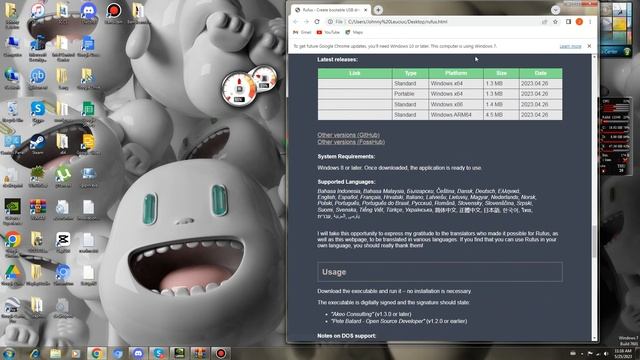Open uTorrent desktop shortcut
This screenshot has width=640, height=360.
point(63,177)
